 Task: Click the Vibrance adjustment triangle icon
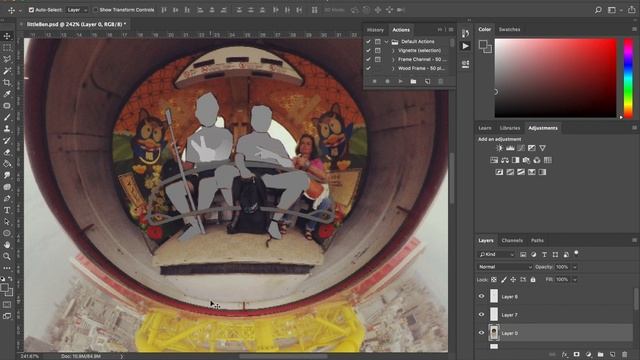pyautogui.click(x=542, y=148)
